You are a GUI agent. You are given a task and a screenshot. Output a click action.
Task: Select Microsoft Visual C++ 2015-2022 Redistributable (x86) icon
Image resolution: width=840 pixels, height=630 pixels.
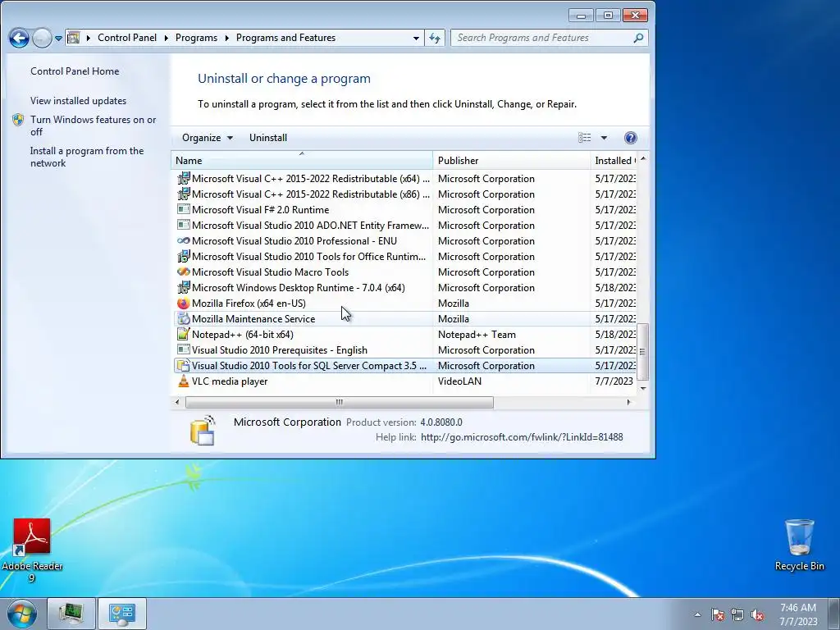183,194
